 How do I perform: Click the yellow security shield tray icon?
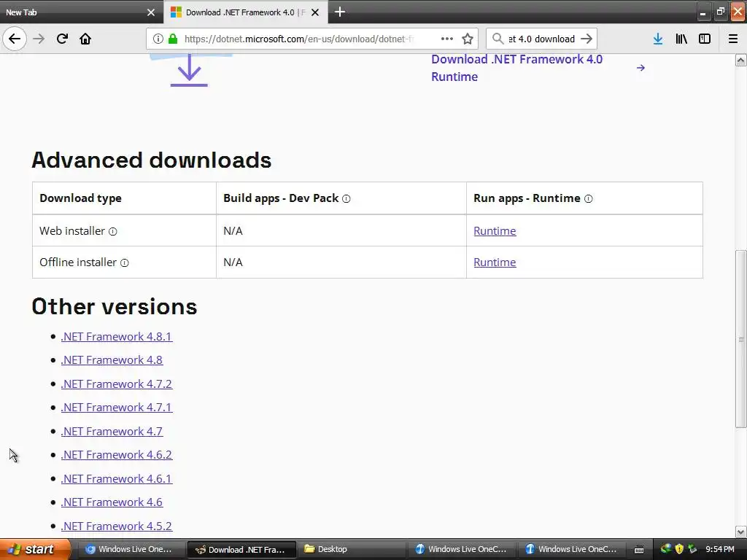tap(679, 549)
